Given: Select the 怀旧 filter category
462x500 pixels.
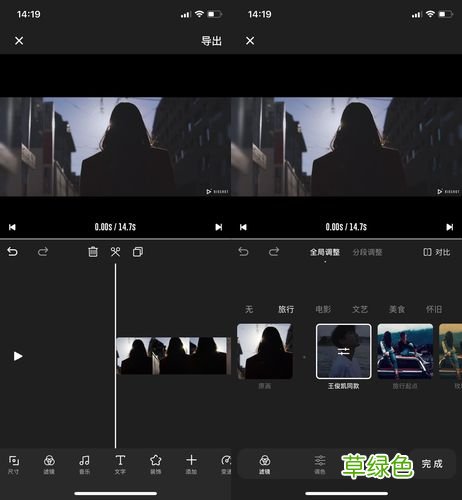Looking at the screenshot, I should pos(434,309).
